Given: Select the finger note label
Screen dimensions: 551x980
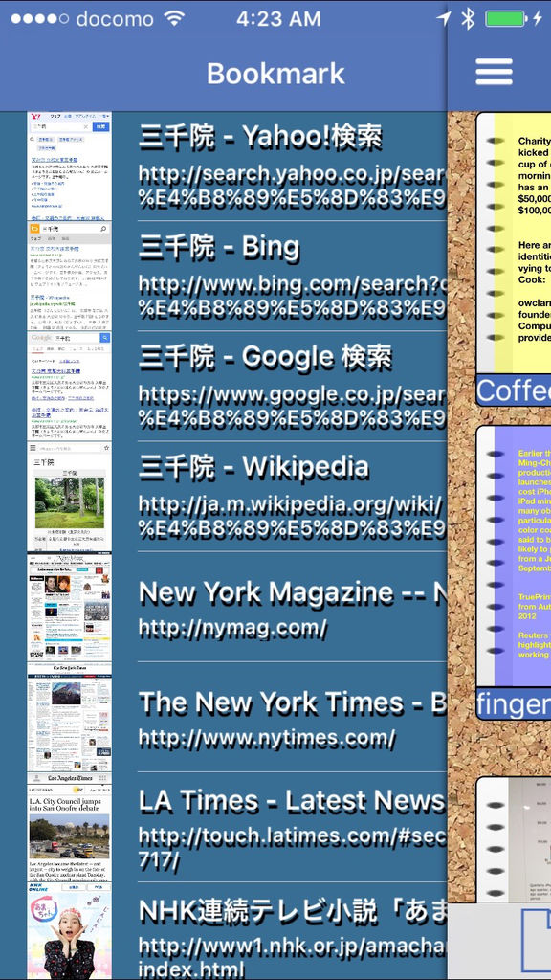Looking at the screenshot, I should 514,704.
